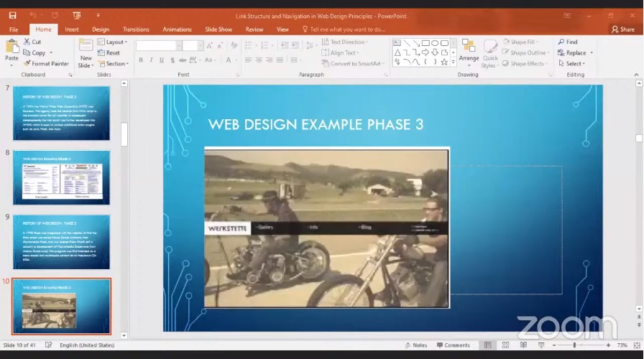Viewport: 644px width, 359px height.
Task: Click the Find magnifier button
Action: (568, 42)
